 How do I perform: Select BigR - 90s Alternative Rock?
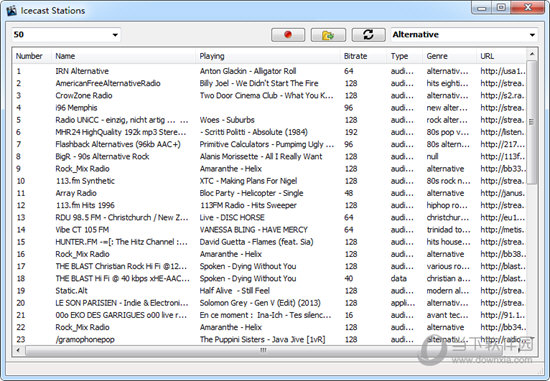click(102, 157)
